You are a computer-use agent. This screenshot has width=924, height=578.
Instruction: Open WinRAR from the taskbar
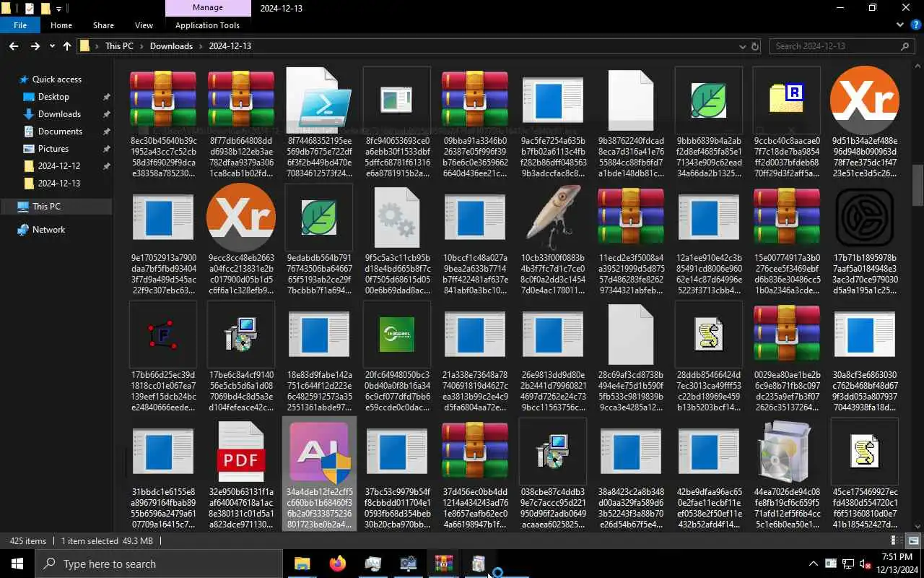click(444, 564)
